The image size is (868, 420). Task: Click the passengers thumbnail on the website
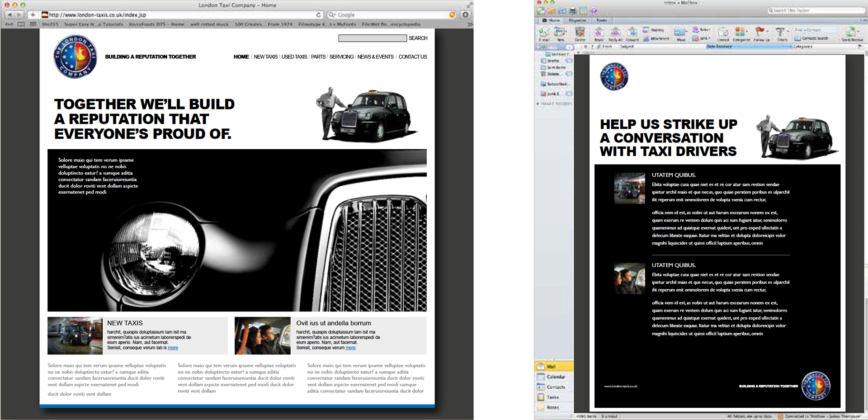262,335
